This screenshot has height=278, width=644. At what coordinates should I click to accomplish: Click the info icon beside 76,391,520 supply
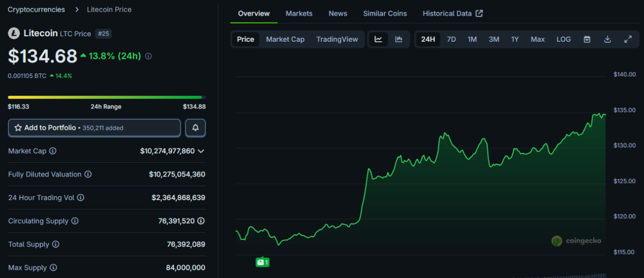[201, 221]
